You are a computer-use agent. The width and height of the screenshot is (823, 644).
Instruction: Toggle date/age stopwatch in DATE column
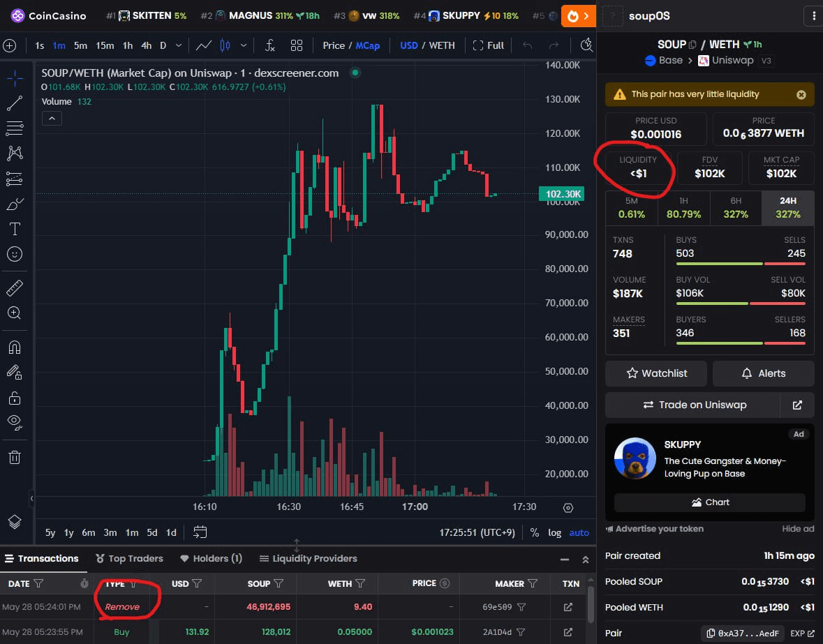pos(84,583)
